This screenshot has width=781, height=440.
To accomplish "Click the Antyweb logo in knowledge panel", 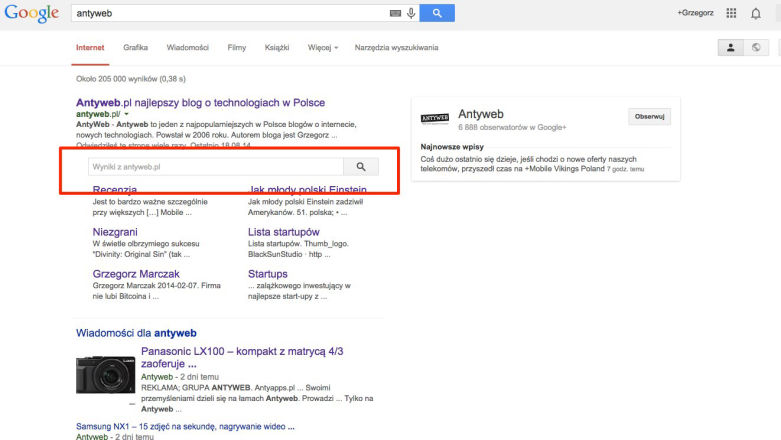I will (435, 118).
